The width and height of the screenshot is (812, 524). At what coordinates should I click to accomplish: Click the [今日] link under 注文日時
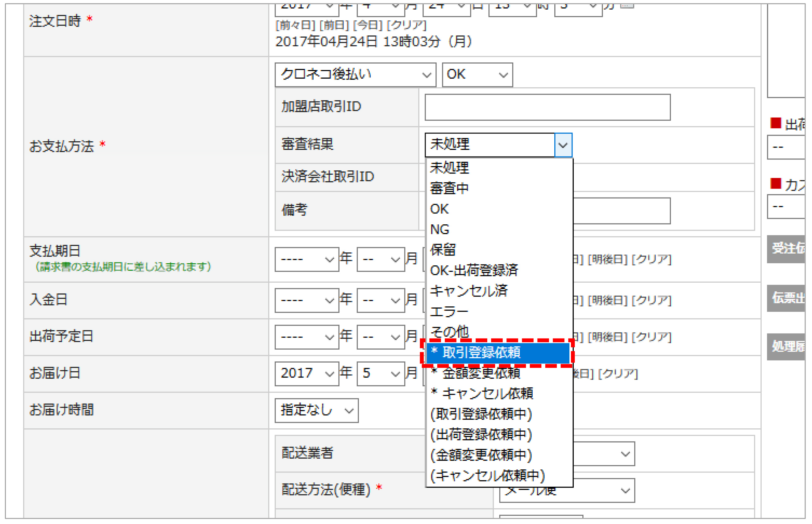pyautogui.click(x=368, y=25)
